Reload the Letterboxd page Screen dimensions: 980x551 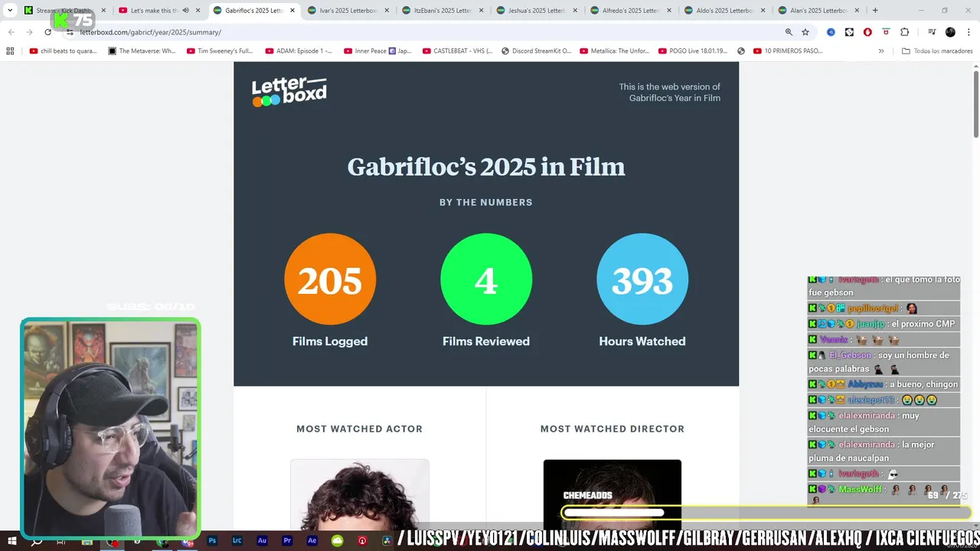(x=47, y=32)
